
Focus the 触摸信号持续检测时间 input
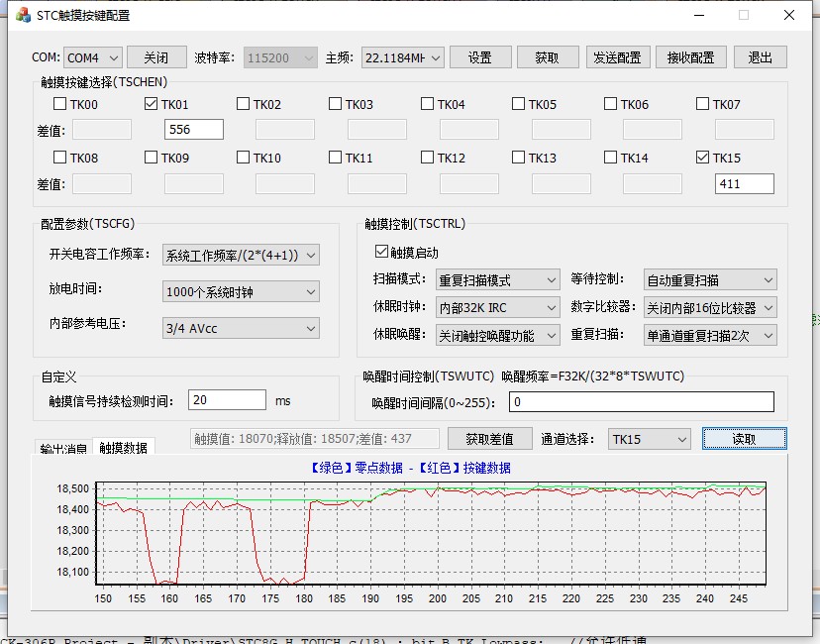227,400
